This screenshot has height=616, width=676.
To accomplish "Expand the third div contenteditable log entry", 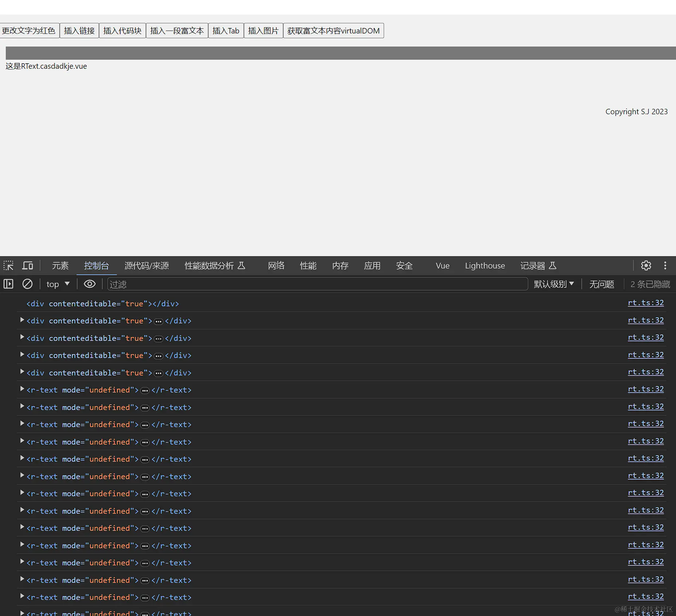I will (22, 337).
